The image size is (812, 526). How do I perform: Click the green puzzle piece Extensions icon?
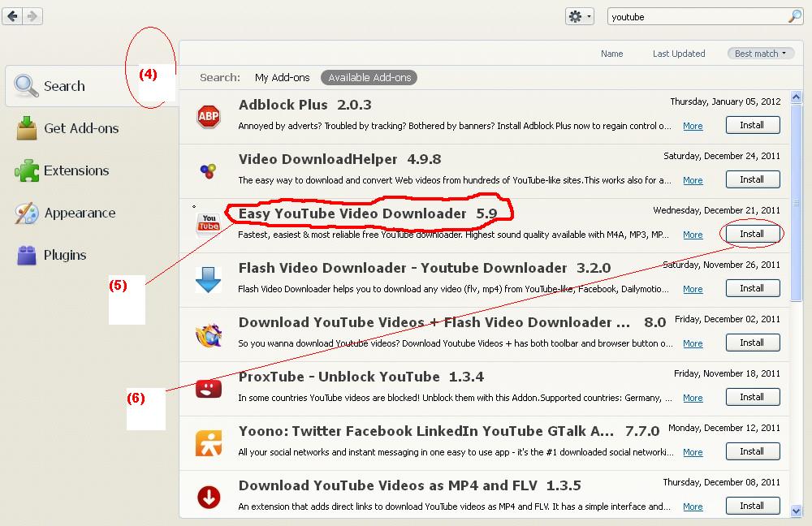27,170
